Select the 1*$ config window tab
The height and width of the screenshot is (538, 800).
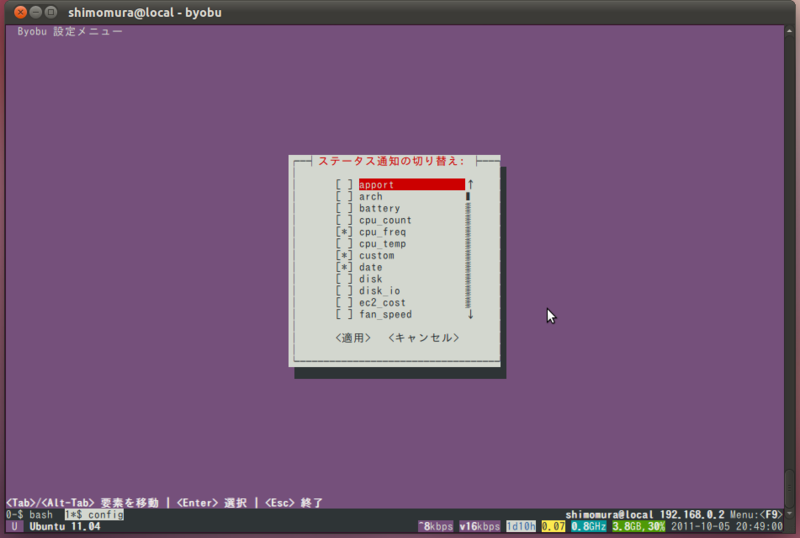coord(94,515)
